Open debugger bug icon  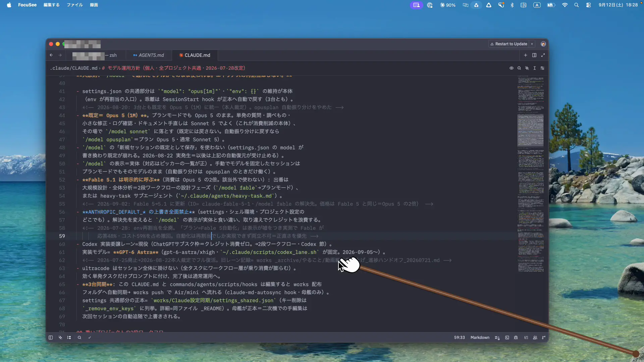(x=516, y=338)
